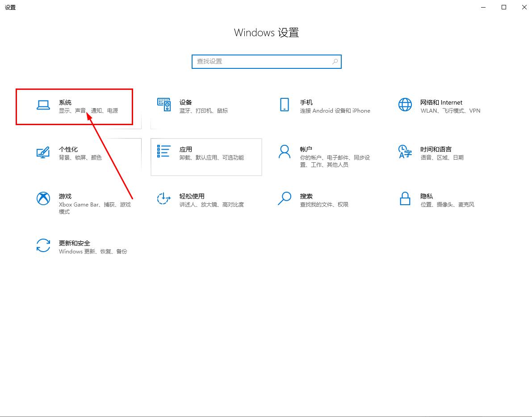This screenshot has width=532, height=417.
Task: Click the 帐户 heading
Action: click(x=306, y=149)
